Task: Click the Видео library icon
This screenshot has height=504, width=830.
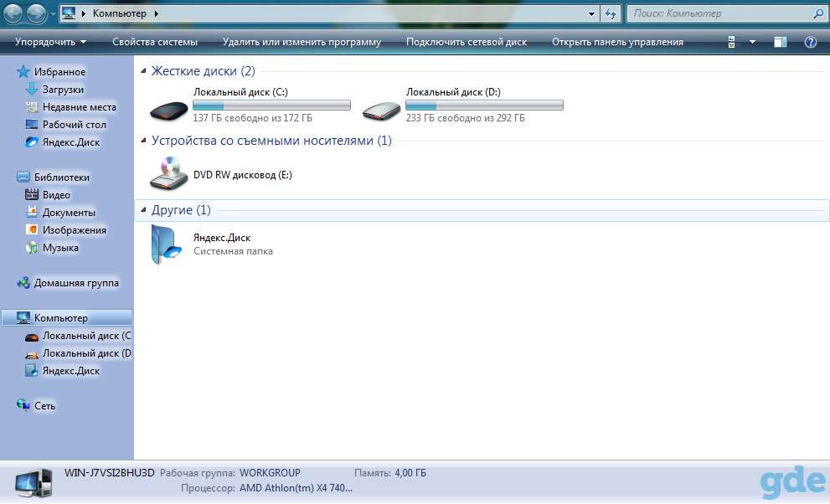Action: [x=32, y=194]
